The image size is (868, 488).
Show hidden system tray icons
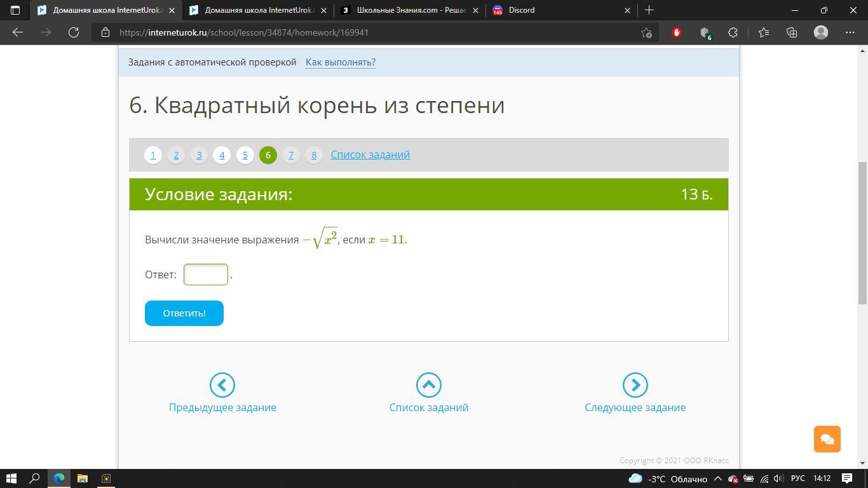point(717,478)
